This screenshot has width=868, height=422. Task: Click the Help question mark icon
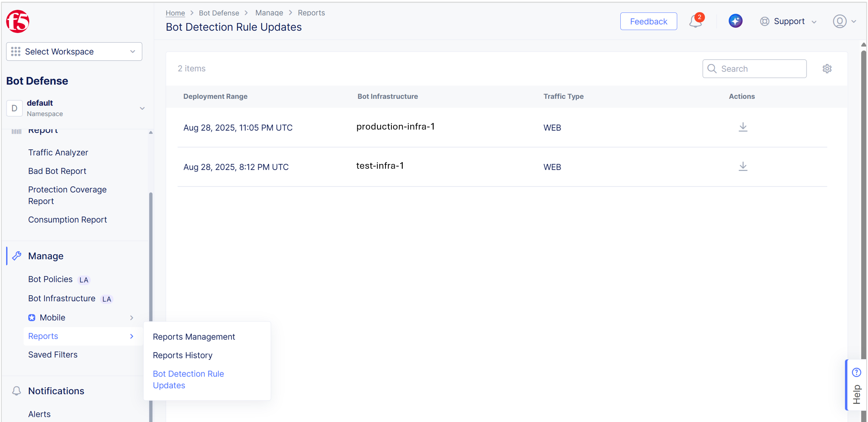[x=856, y=372]
